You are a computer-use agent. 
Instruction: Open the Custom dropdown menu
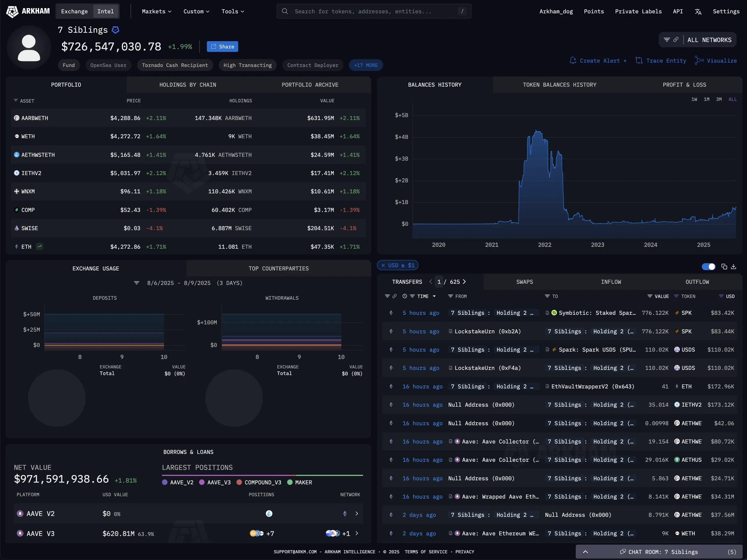click(196, 11)
